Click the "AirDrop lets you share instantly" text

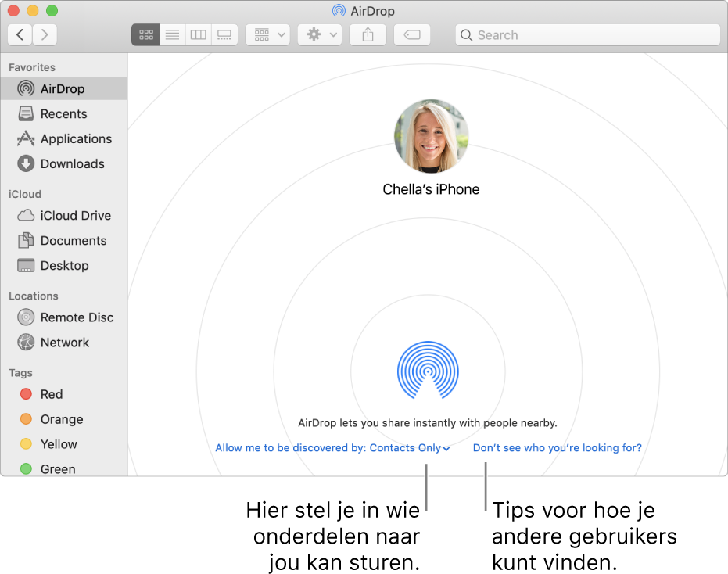click(428, 422)
